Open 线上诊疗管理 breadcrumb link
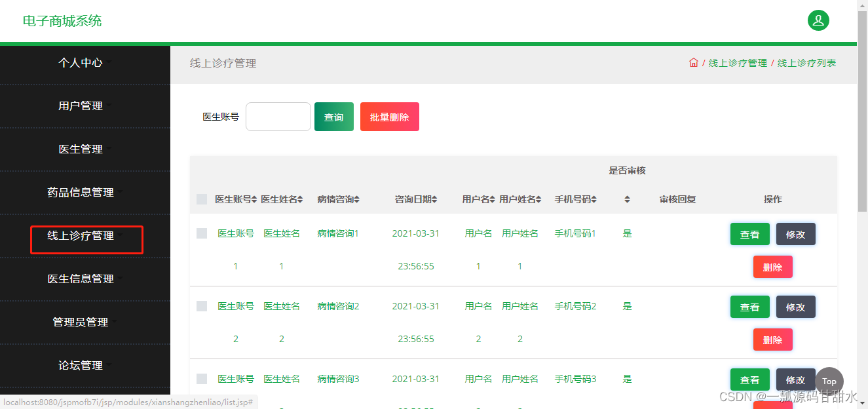The height and width of the screenshot is (409, 868). coord(738,63)
